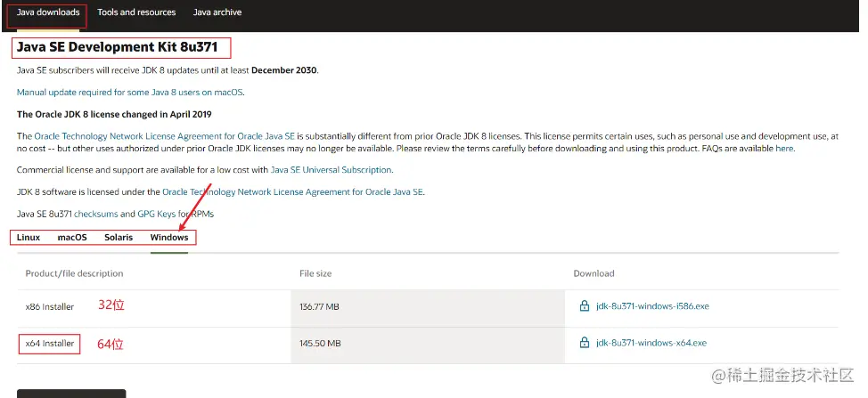
Task: Click lock icon beside jdk-8u371-windows-x64.exe
Action: [x=585, y=343]
